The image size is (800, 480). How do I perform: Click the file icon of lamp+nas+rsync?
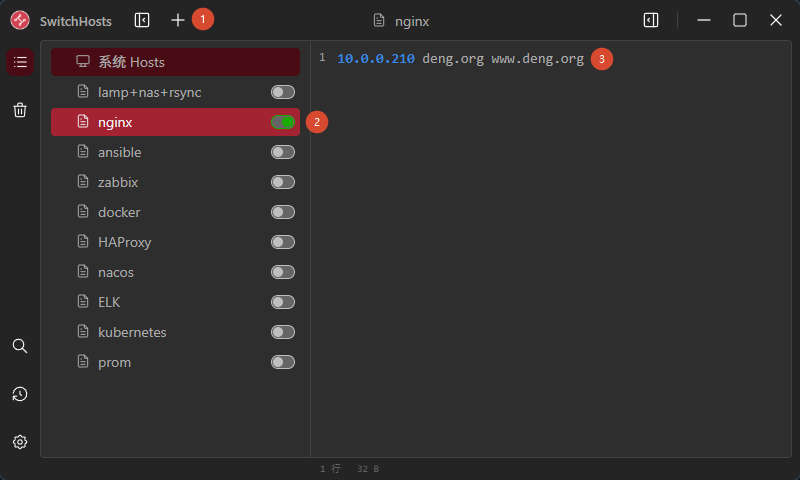pos(83,92)
